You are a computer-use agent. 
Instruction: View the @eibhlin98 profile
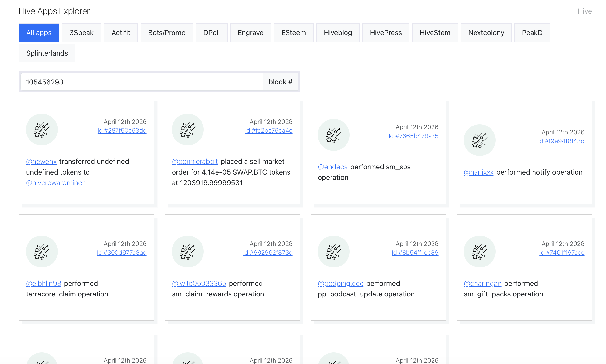point(44,283)
